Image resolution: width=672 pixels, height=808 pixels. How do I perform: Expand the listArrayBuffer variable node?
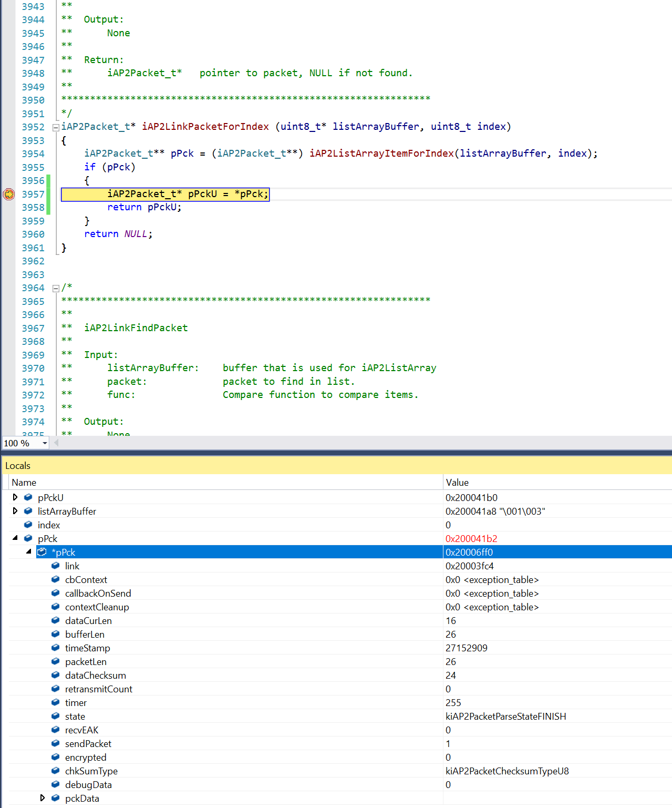pyautogui.click(x=15, y=510)
